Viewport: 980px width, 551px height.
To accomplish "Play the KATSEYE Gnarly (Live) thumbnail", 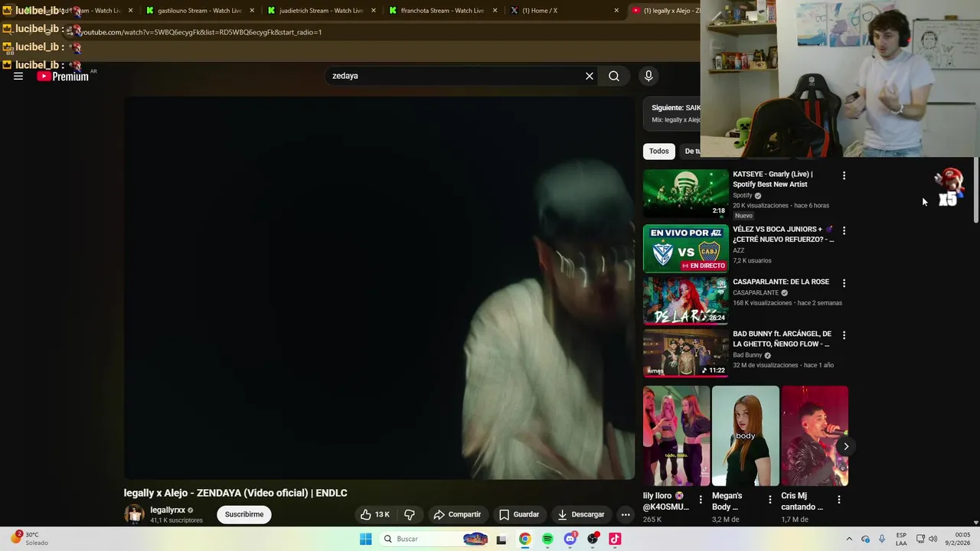I will point(686,193).
